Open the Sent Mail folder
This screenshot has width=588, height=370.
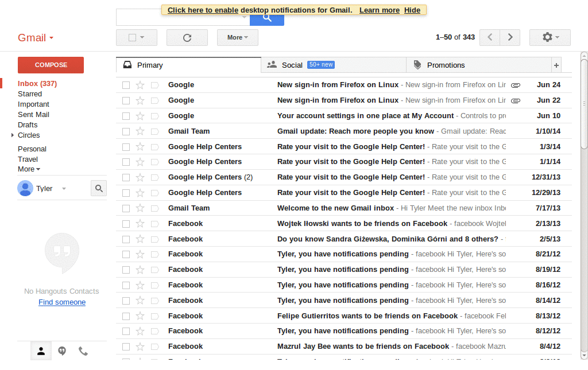pyautogui.click(x=33, y=115)
